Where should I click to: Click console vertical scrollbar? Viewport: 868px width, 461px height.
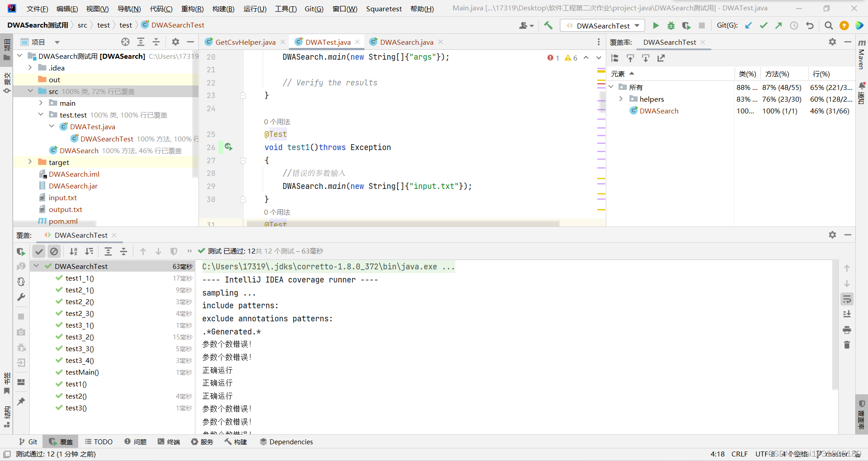coord(835,325)
